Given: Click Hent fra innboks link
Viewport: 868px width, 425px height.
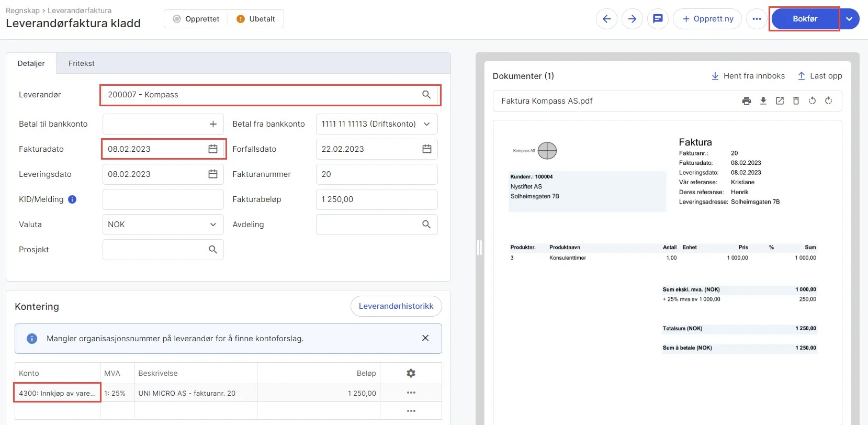Looking at the screenshot, I should (748, 76).
